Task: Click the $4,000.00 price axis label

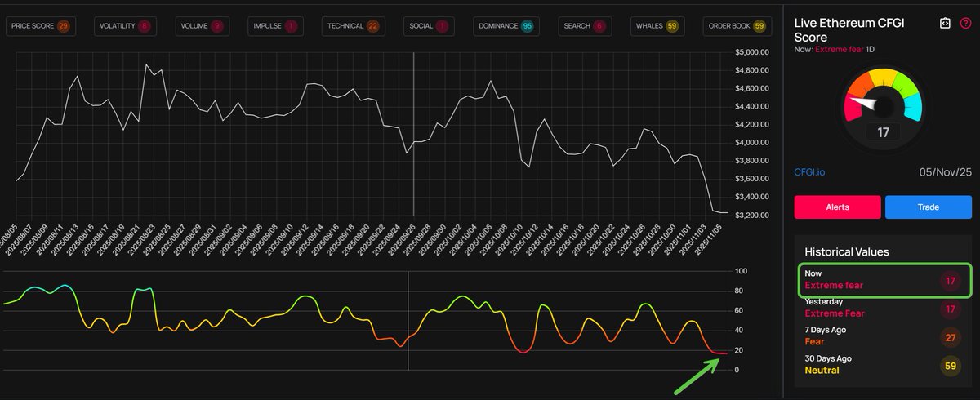Action: (753, 143)
